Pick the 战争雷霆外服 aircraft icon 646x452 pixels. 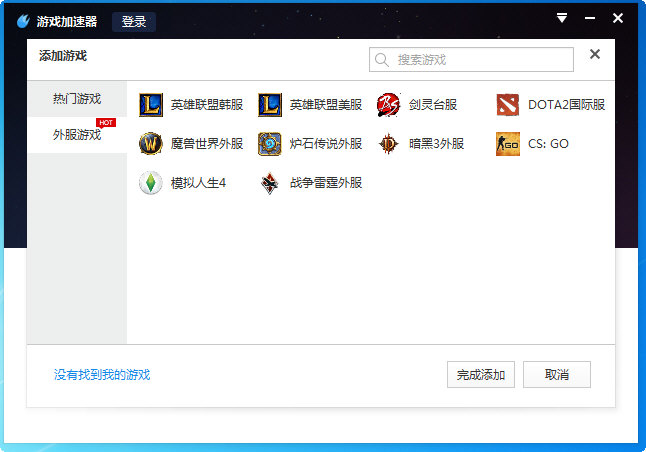click(x=270, y=183)
